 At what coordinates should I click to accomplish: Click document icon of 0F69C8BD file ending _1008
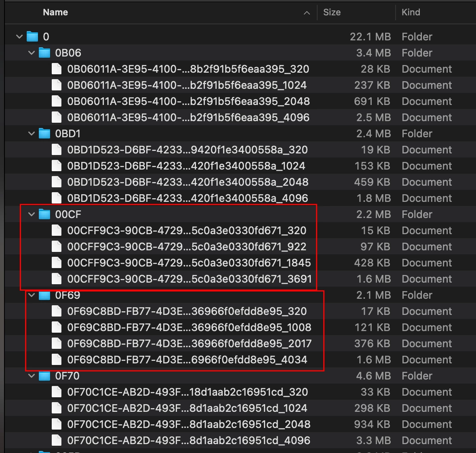coord(57,327)
